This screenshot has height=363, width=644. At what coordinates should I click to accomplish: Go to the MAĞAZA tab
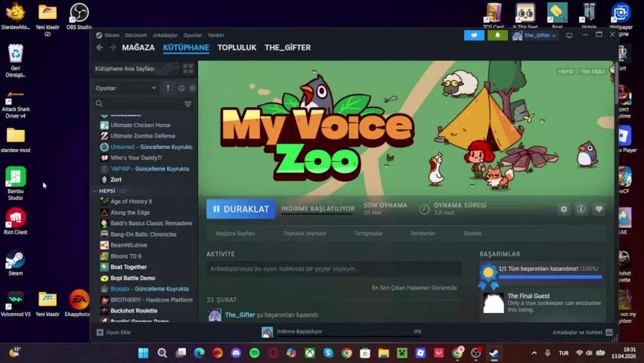(138, 47)
